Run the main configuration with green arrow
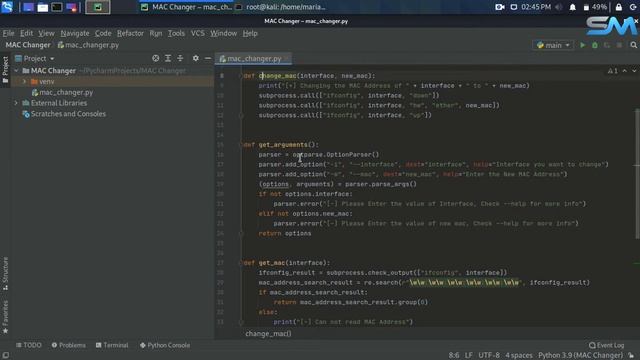This screenshot has height=360, width=640. click(x=582, y=45)
